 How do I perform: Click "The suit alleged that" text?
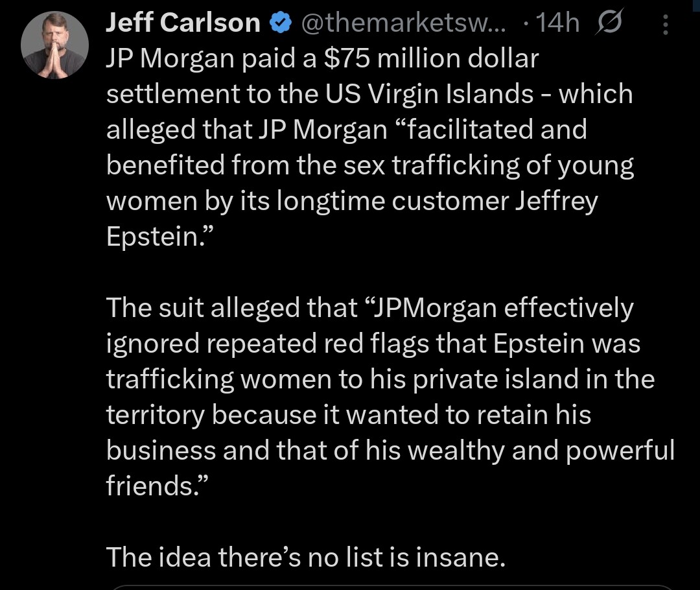coord(231,307)
